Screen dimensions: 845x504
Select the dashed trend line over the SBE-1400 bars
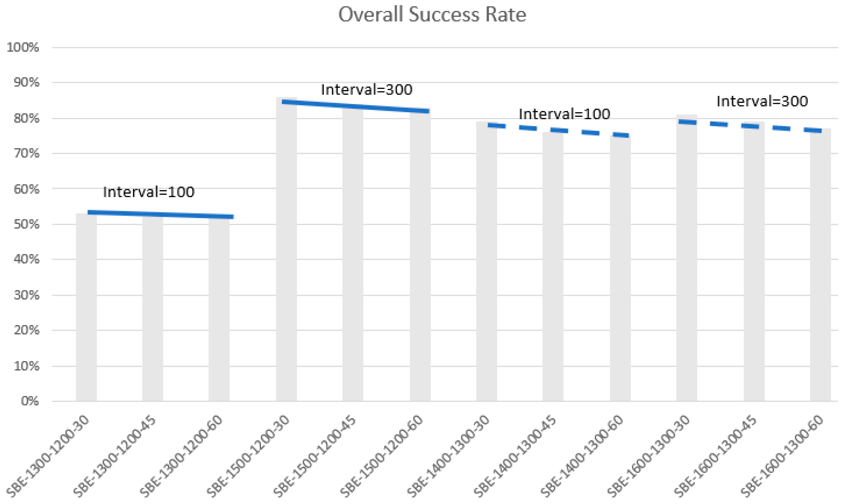[x=559, y=130]
